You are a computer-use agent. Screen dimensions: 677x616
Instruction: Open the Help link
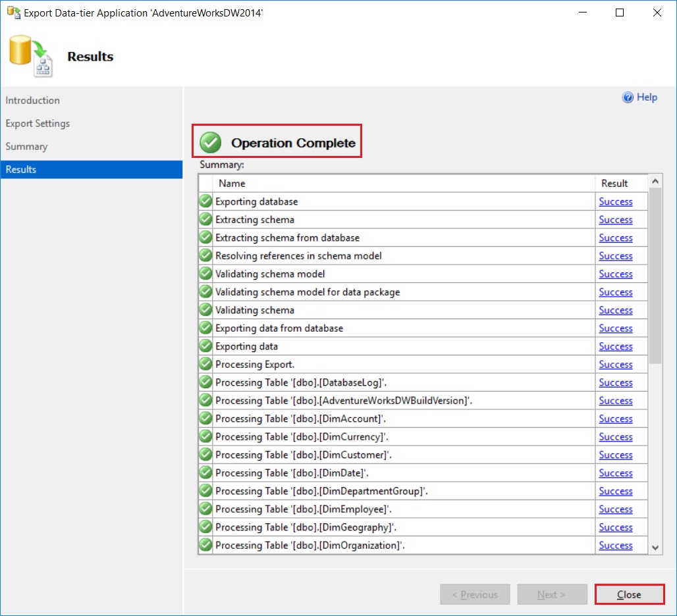647,97
